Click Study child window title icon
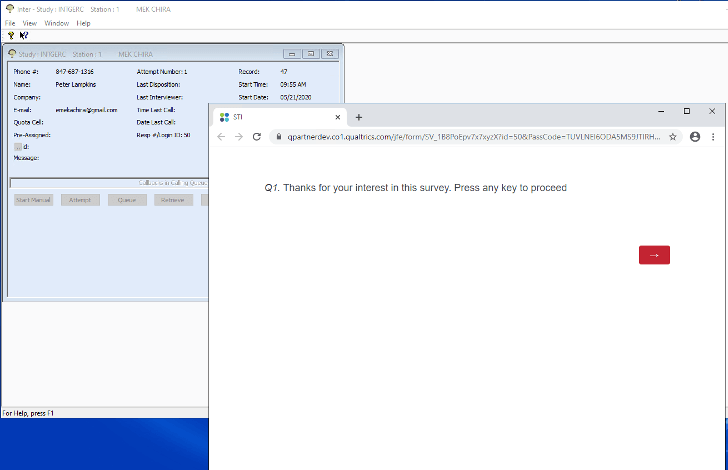728x470 pixels. pyautogui.click(x=12, y=54)
